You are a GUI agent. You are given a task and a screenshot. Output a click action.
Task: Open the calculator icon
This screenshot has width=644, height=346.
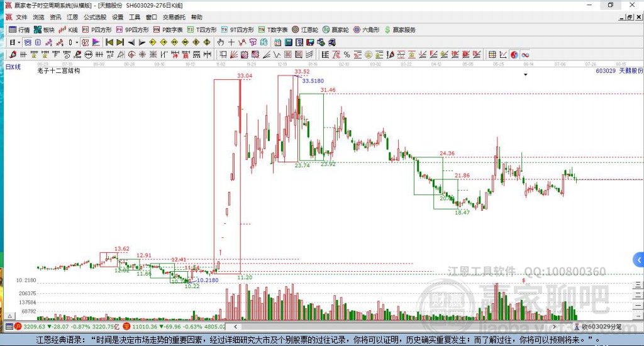(x=288, y=42)
